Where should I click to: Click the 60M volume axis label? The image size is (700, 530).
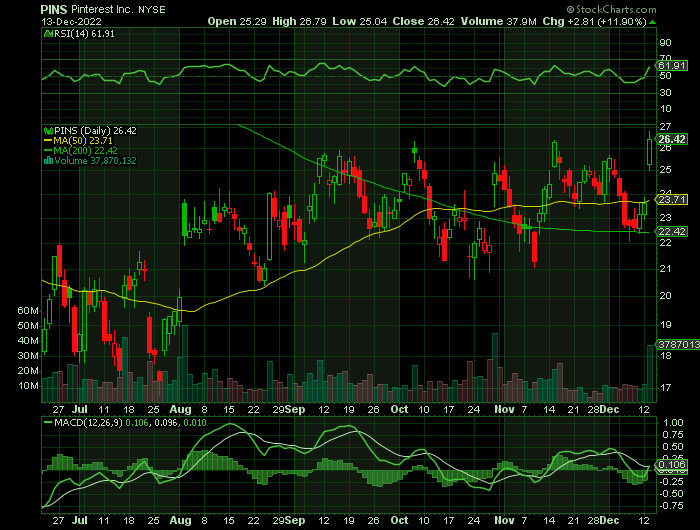(28, 311)
